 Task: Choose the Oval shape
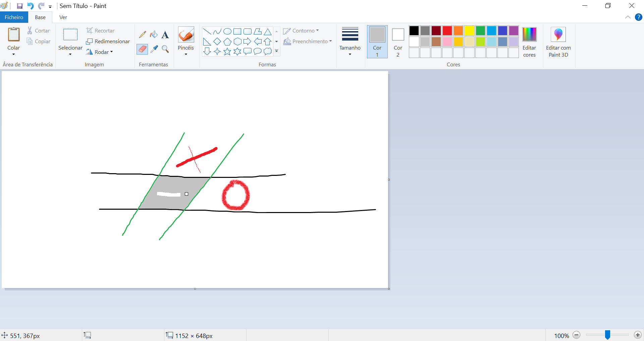pos(227,31)
